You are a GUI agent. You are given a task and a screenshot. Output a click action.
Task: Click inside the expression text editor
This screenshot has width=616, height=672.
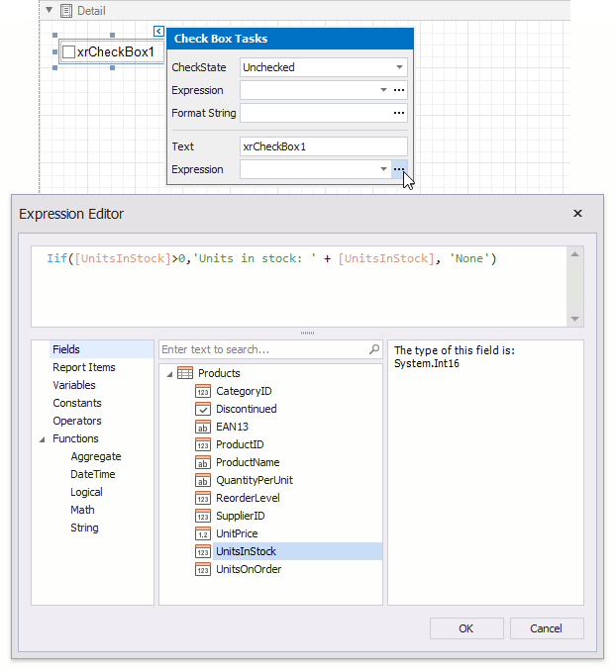tap(299, 286)
